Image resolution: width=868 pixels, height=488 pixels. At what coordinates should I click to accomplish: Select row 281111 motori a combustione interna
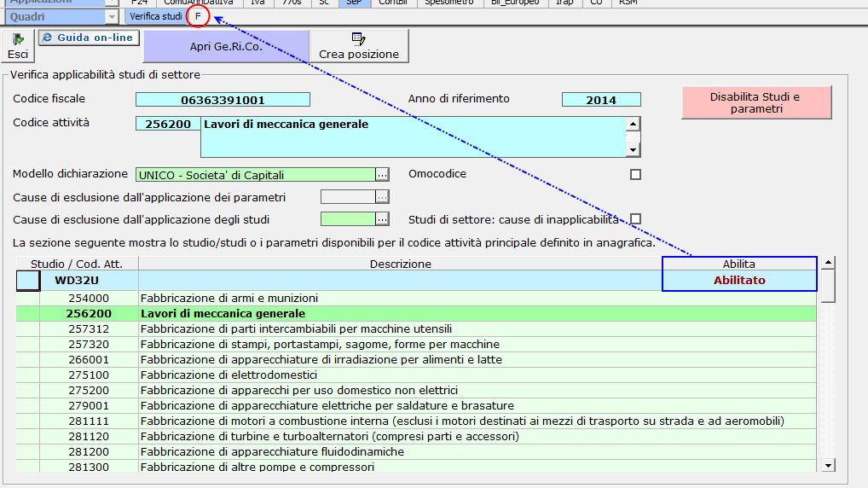pyautogui.click(x=416, y=421)
